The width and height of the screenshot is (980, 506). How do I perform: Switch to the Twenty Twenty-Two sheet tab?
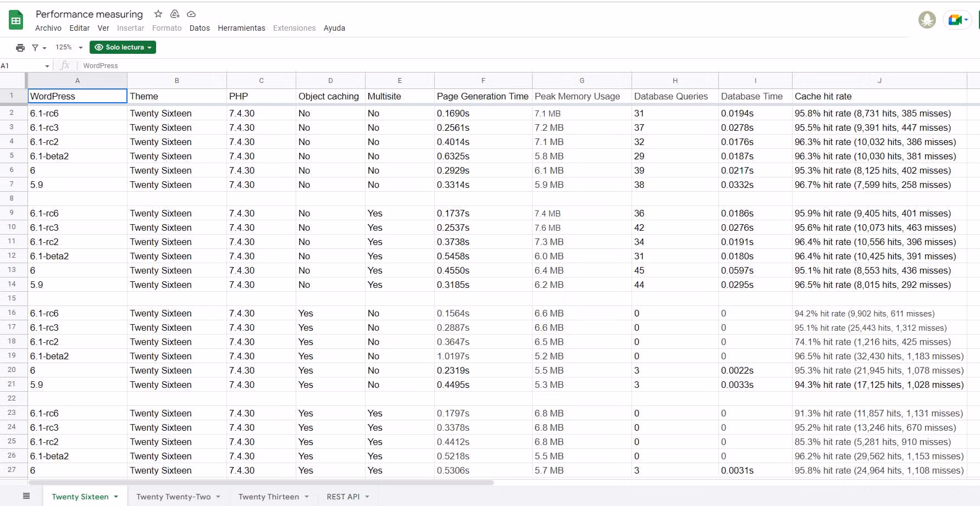point(173,497)
